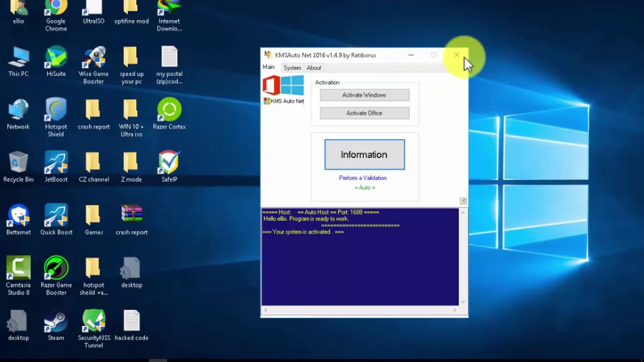Open the hacked code text file
Viewport: 644px width, 362px height.
(131, 325)
